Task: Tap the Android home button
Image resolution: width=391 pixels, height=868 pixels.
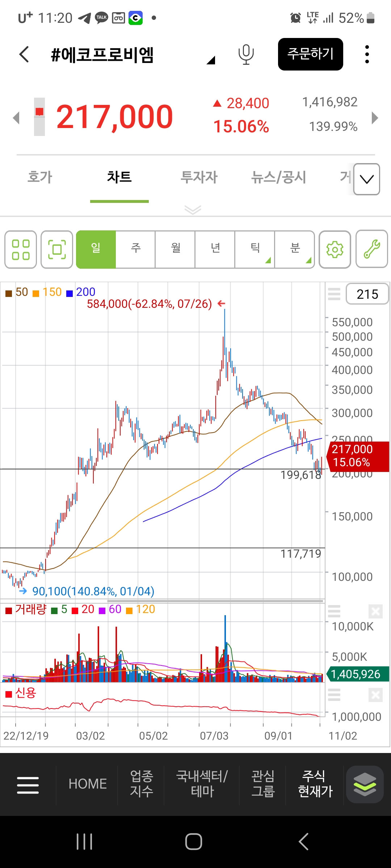Action: coord(194,842)
